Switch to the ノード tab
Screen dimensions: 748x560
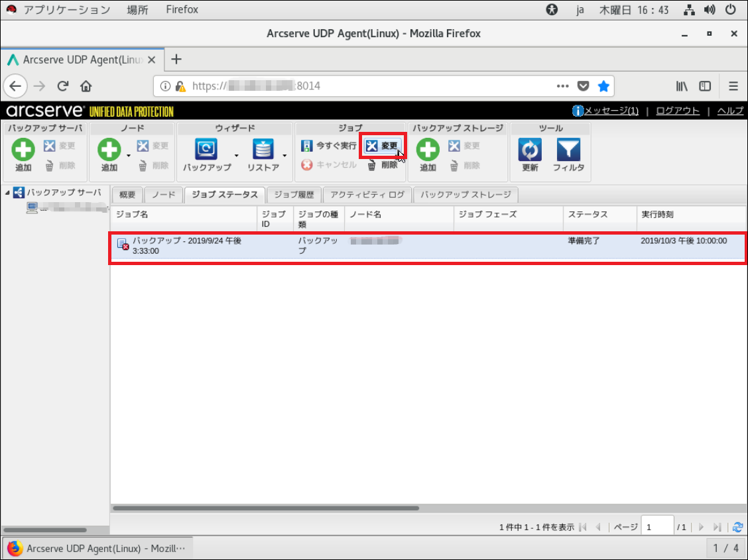[164, 194]
